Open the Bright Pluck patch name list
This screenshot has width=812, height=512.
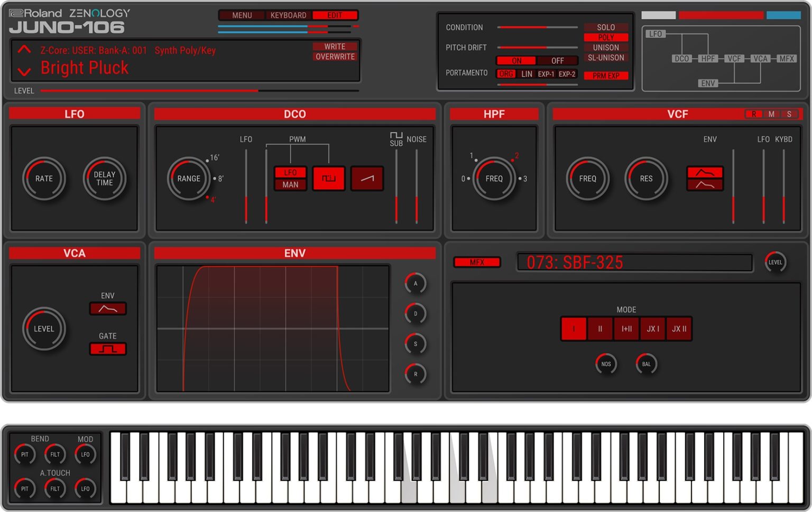coord(85,68)
